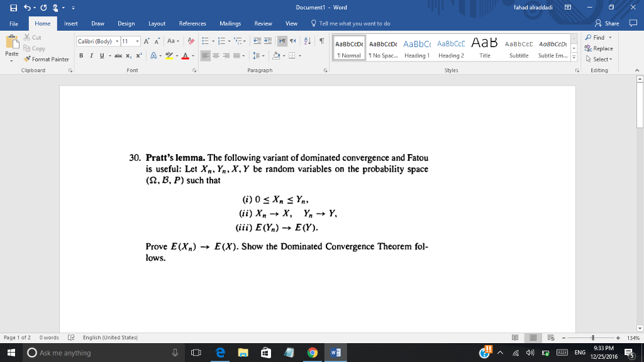Apply bullet list formatting

[206, 40]
